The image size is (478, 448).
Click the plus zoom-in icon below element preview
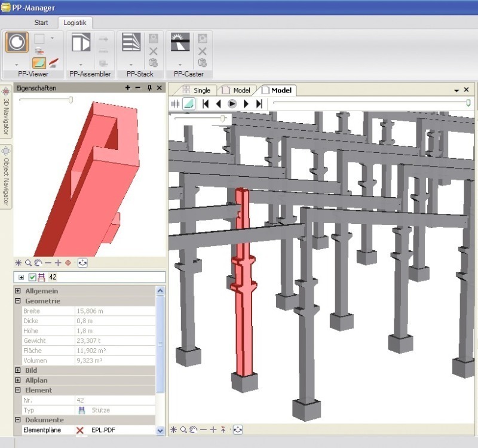click(58, 263)
